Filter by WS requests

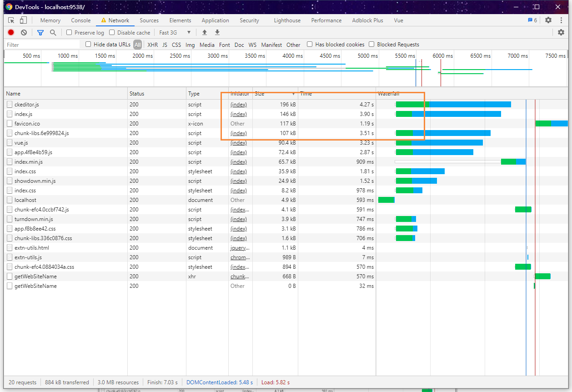(252, 45)
